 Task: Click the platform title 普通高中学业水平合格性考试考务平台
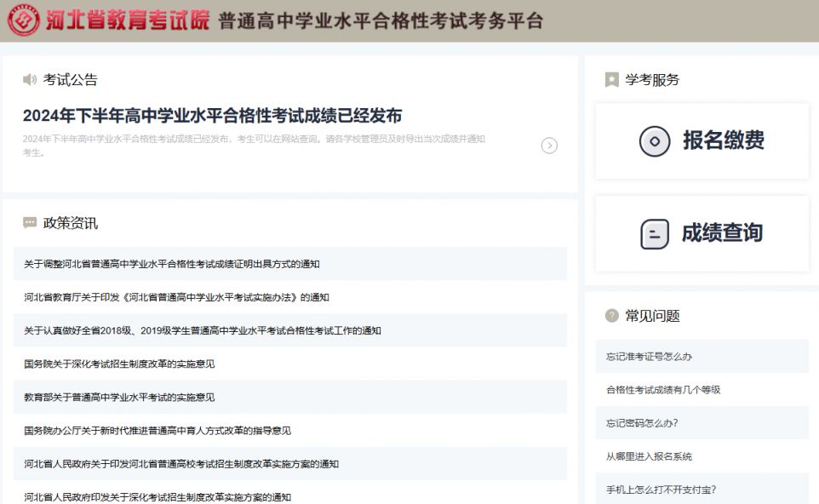pos(381,21)
